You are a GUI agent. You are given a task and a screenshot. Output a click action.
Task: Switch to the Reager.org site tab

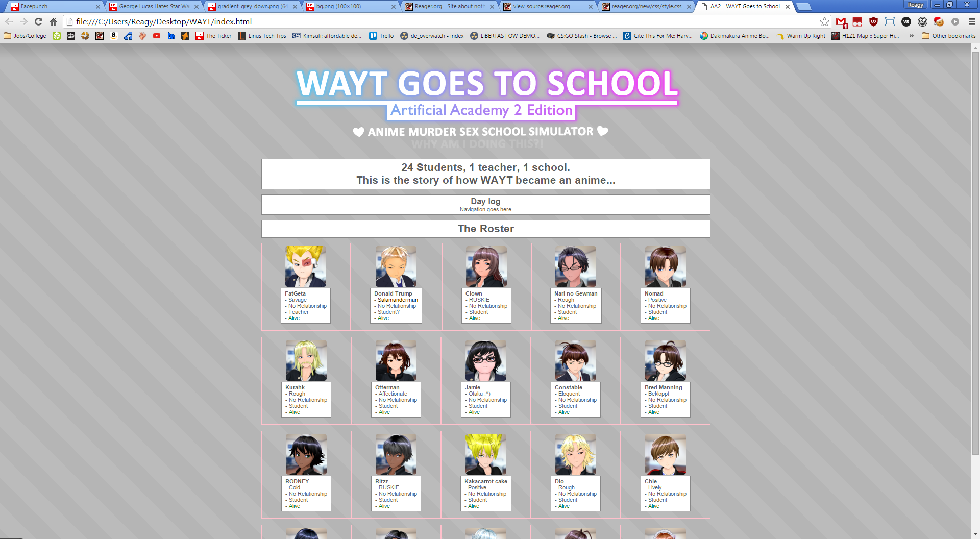(449, 6)
